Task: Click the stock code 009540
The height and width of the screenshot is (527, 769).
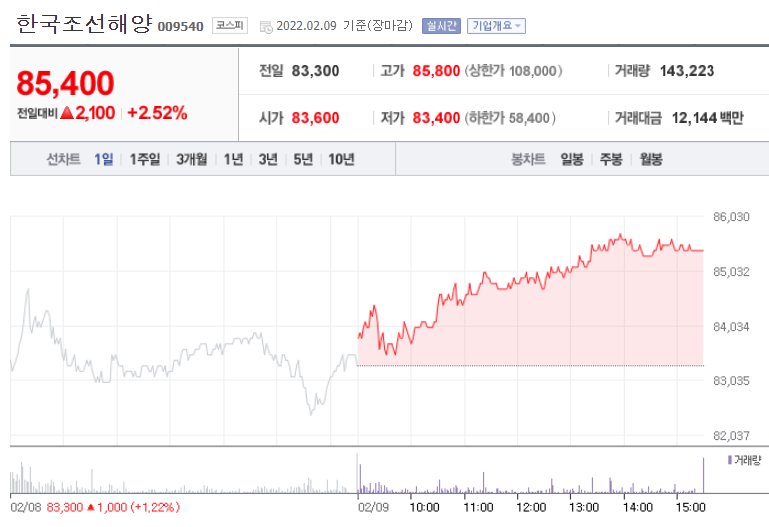Action: point(180,26)
